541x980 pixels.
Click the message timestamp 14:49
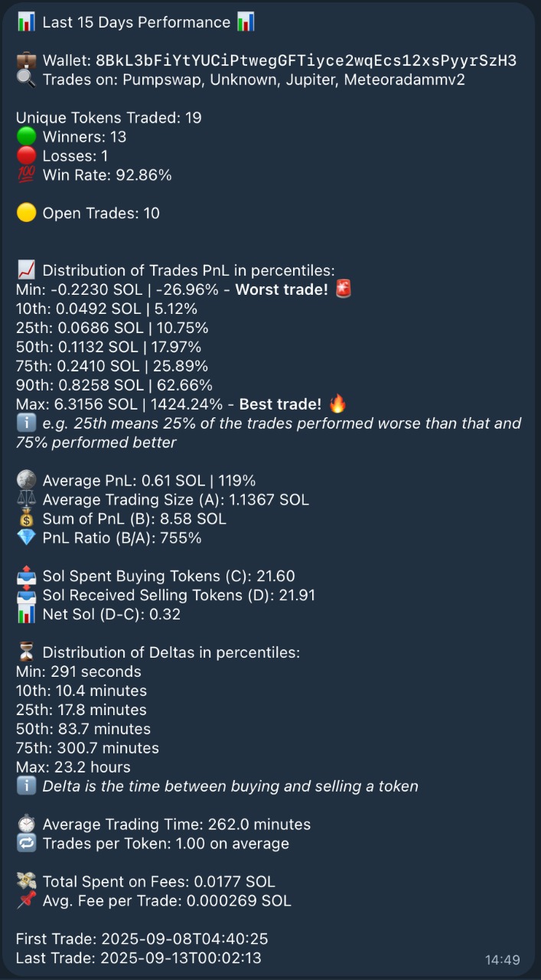pos(503,960)
